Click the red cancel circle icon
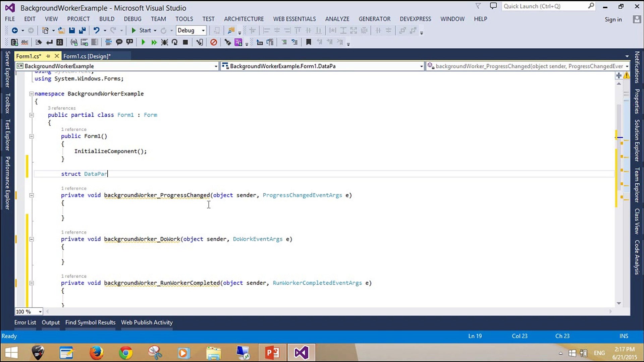Viewport: 644px width, 362px height. [213, 42]
